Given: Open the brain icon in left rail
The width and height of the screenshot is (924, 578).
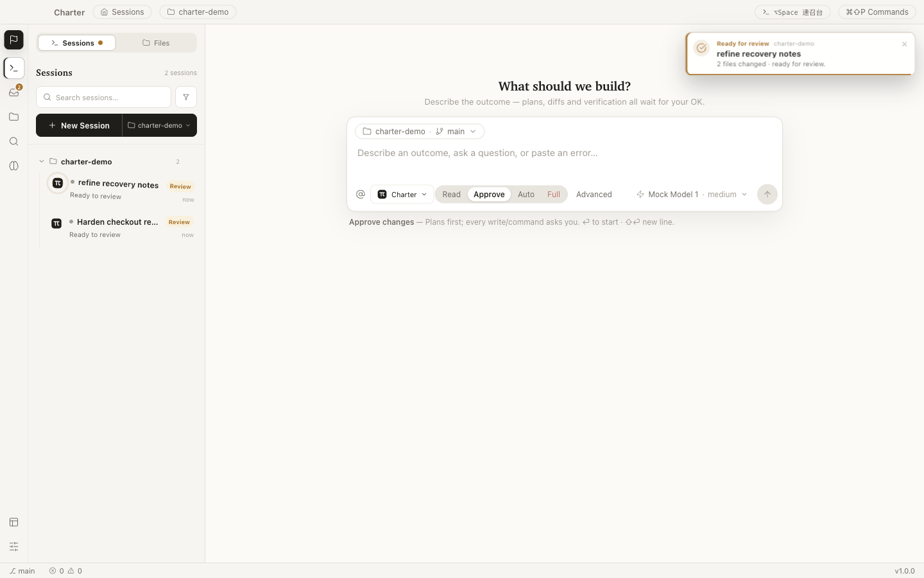Looking at the screenshot, I should (x=13, y=166).
